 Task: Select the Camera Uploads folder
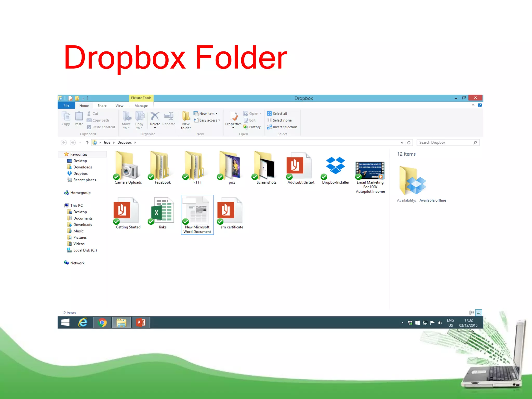128,168
